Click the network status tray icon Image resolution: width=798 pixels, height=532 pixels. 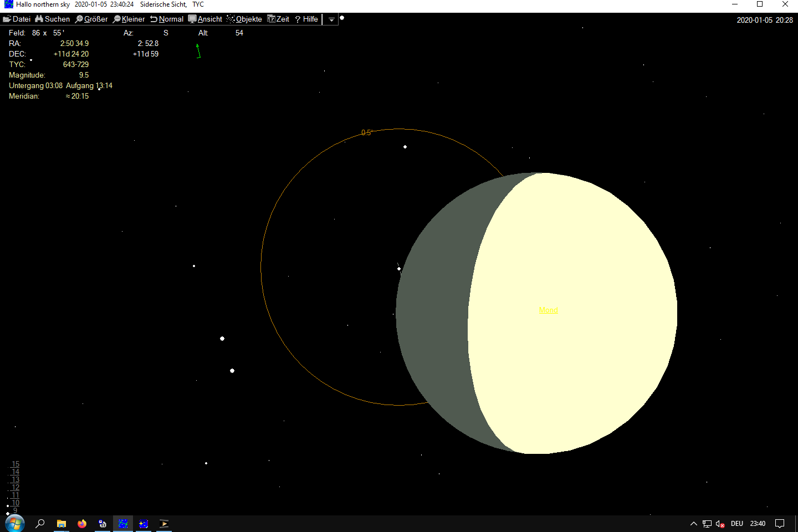point(707,524)
